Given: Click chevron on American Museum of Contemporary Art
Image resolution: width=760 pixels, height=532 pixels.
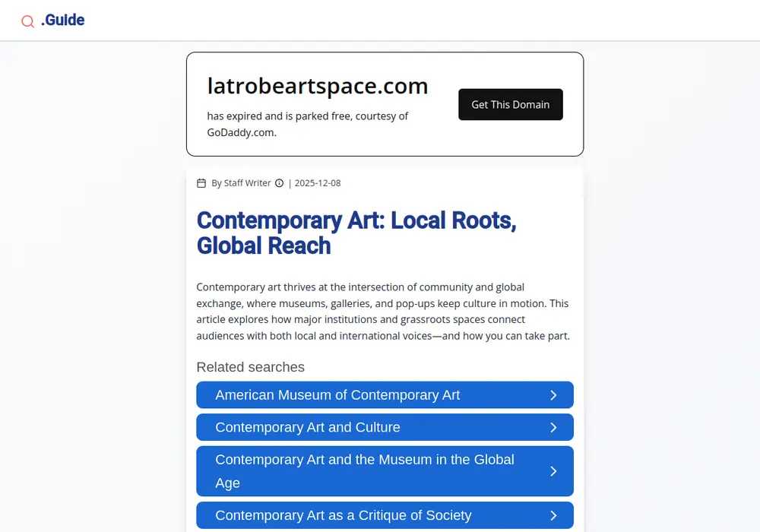Looking at the screenshot, I should pos(553,395).
